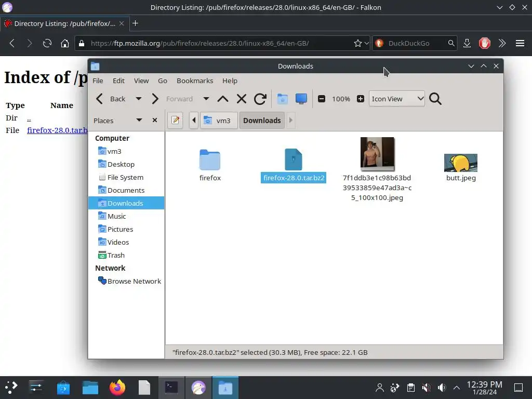The image size is (532, 399).
Task: Select Downloads in the Places sidebar
Action: pos(126,203)
